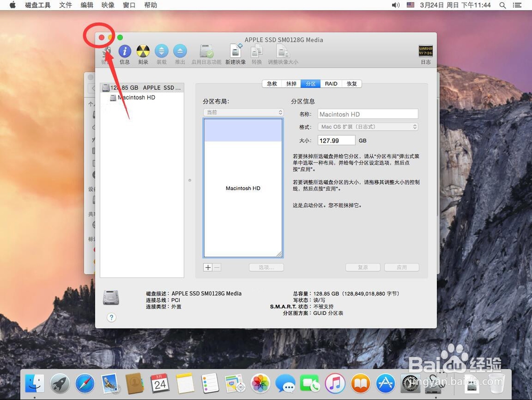The height and width of the screenshot is (400, 532).
Task: Click the 应用 apply button
Action: tap(401, 267)
